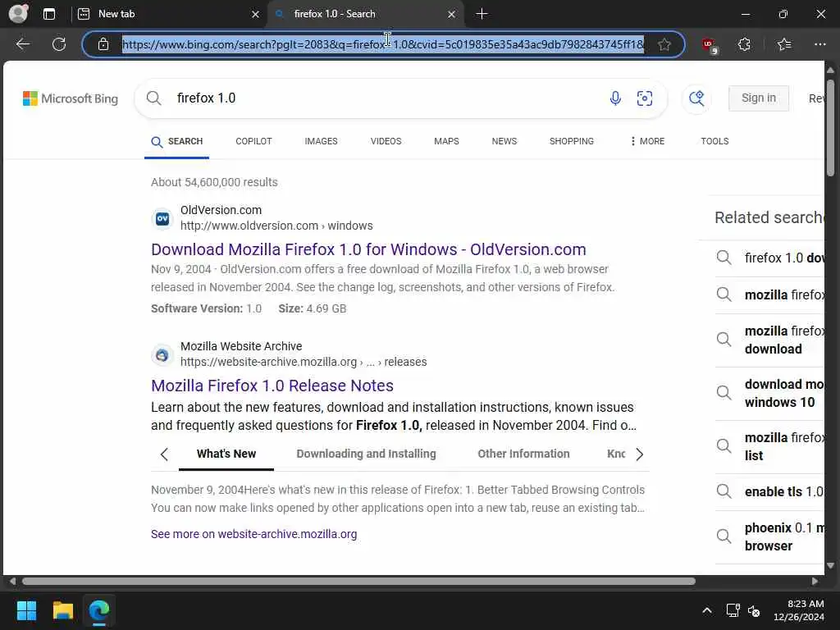
Task: Open Bing chat search icon button
Action: [696, 98]
